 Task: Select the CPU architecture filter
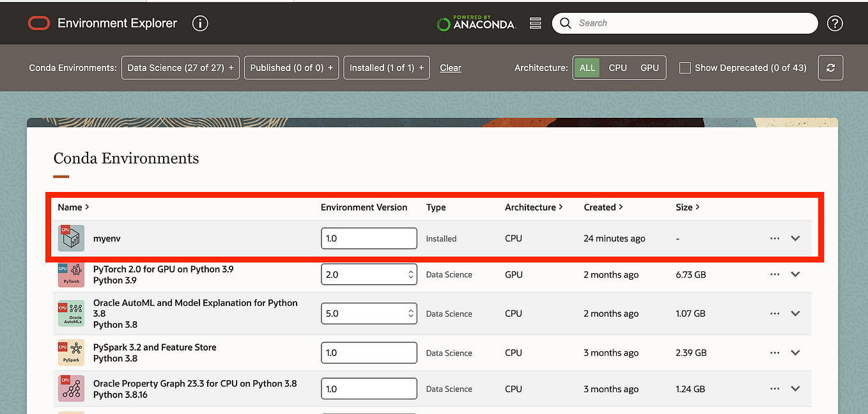coord(617,68)
